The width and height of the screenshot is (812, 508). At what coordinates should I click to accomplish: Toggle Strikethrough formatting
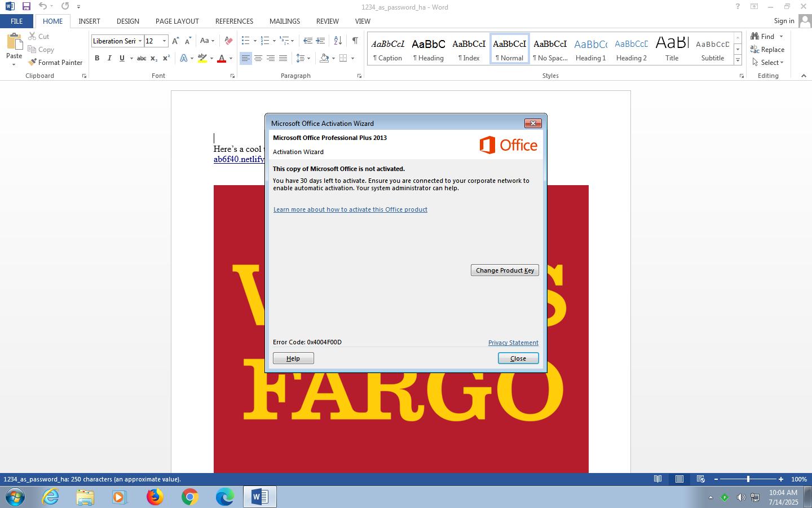click(142, 58)
